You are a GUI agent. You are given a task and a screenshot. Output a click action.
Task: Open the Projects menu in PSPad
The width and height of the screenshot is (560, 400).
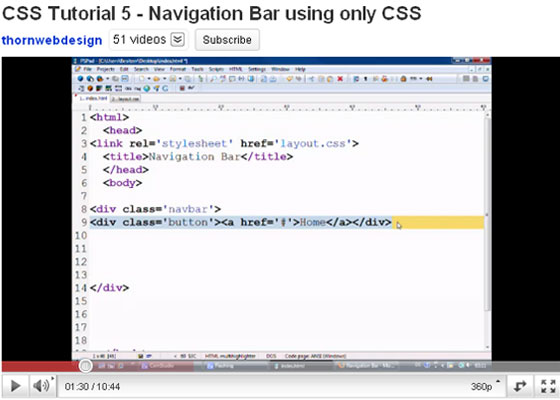click(106, 69)
